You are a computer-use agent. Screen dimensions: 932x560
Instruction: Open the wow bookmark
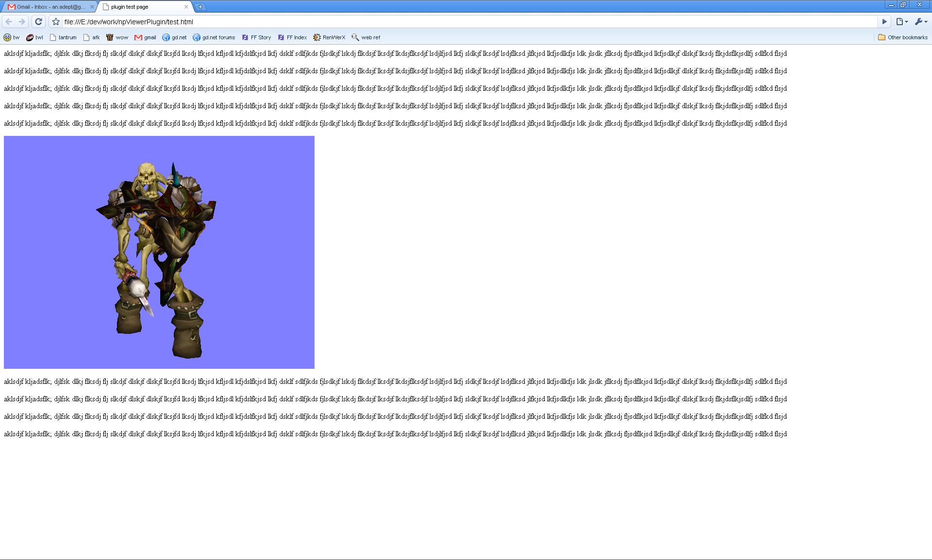tap(117, 37)
